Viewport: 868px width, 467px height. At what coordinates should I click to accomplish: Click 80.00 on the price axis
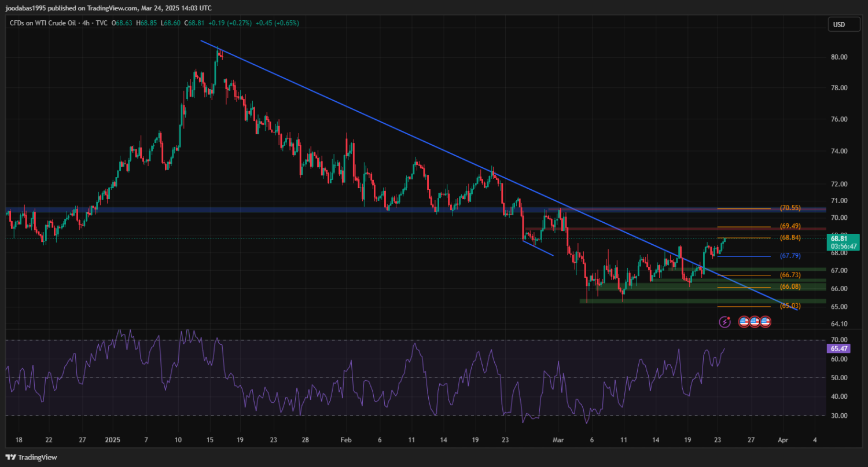(x=839, y=57)
